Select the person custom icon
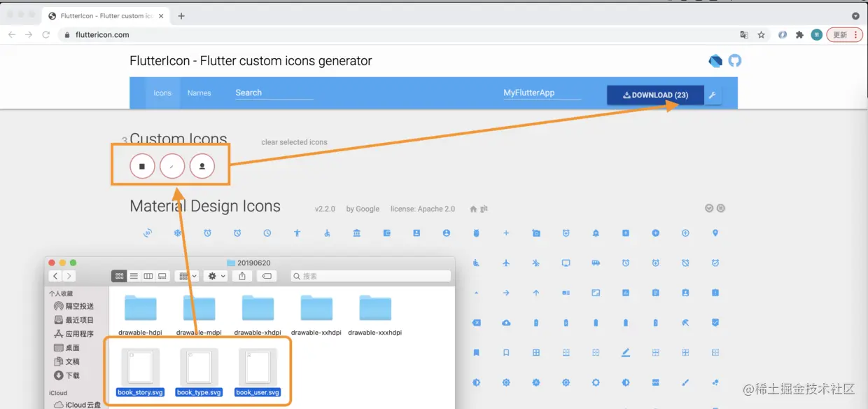This screenshot has height=409, width=868. pyautogui.click(x=202, y=167)
